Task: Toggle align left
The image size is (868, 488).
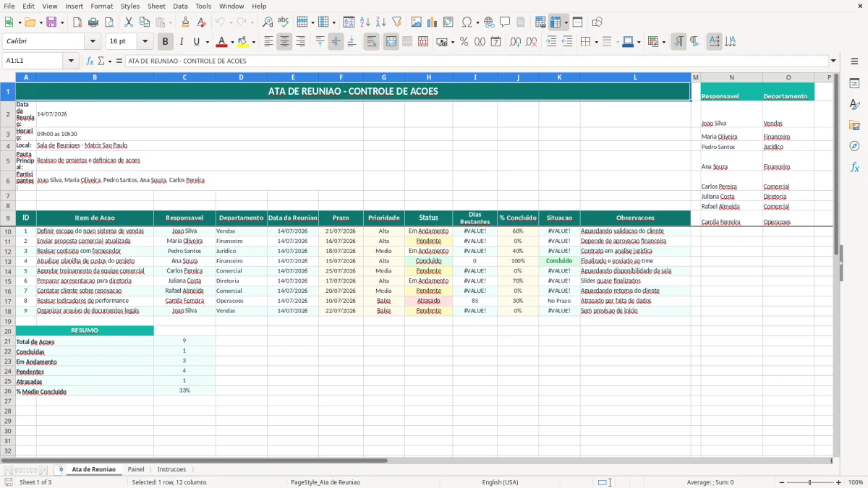Action: pyautogui.click(x=268, y=42)
